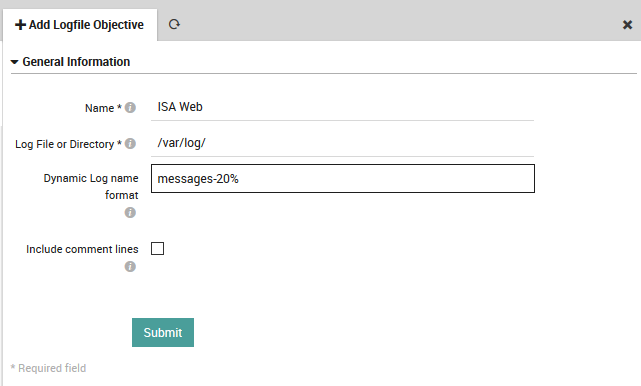Click the 'Name *' field label
Viewport: 641px width, 386px height.
pyautogui.click(x=103, y=108)
